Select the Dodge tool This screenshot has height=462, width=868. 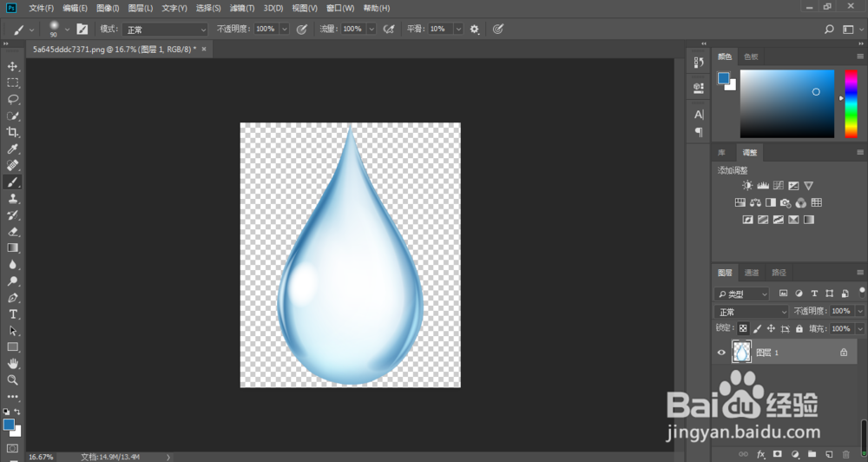(x=13, y=280)
